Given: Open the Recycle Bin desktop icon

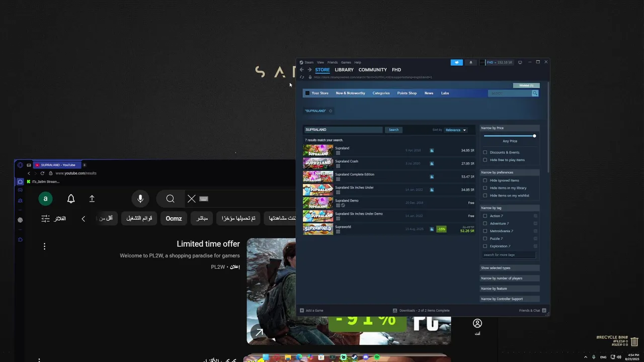Looking at the screenshot, I should click(635, 341).
